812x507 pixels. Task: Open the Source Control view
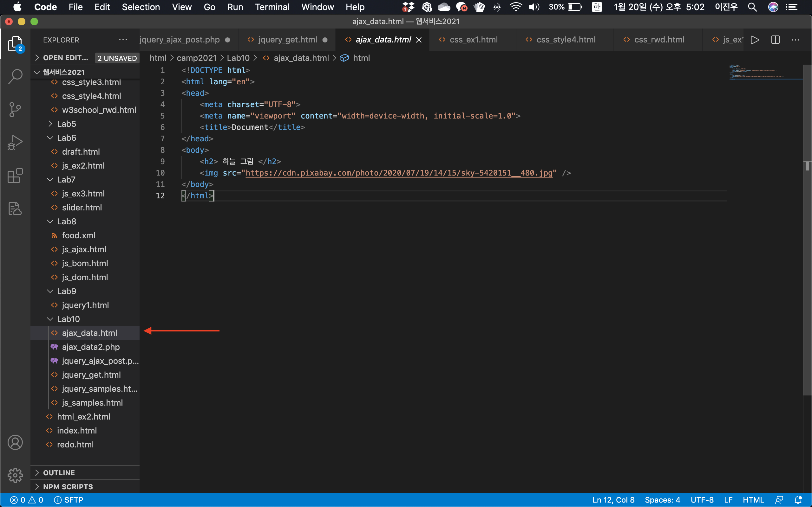(x=15, y=109)
